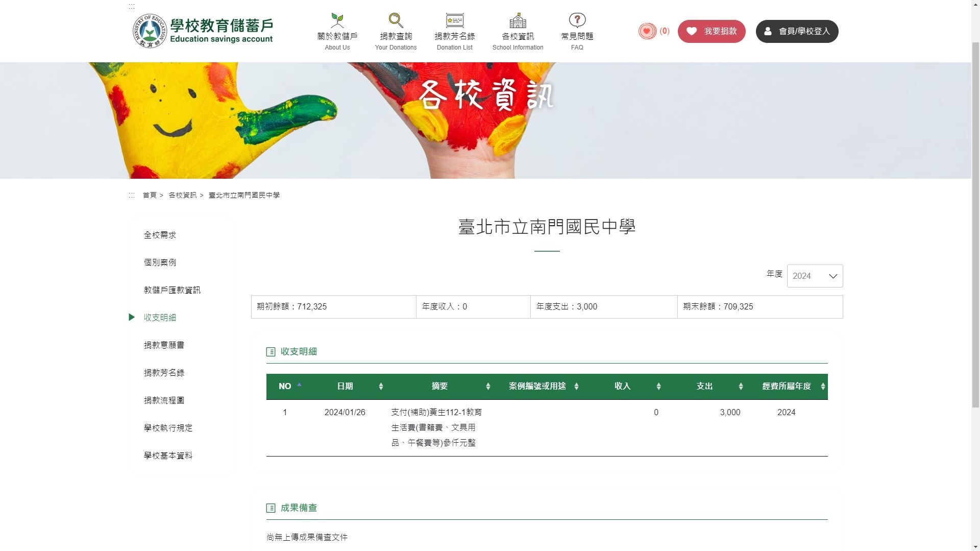Click the list icon beside the 收支明細 heading
This screenshot has width=980, height=551.
coord(271,352)
